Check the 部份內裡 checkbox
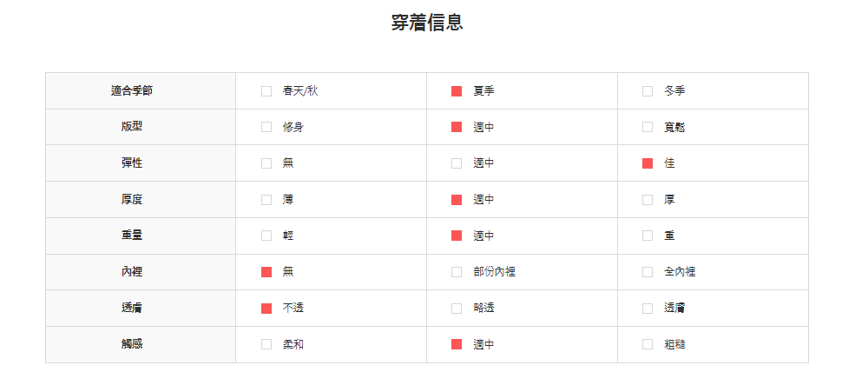The height and width of the screenshot is (372, 868). click(457, 272)
